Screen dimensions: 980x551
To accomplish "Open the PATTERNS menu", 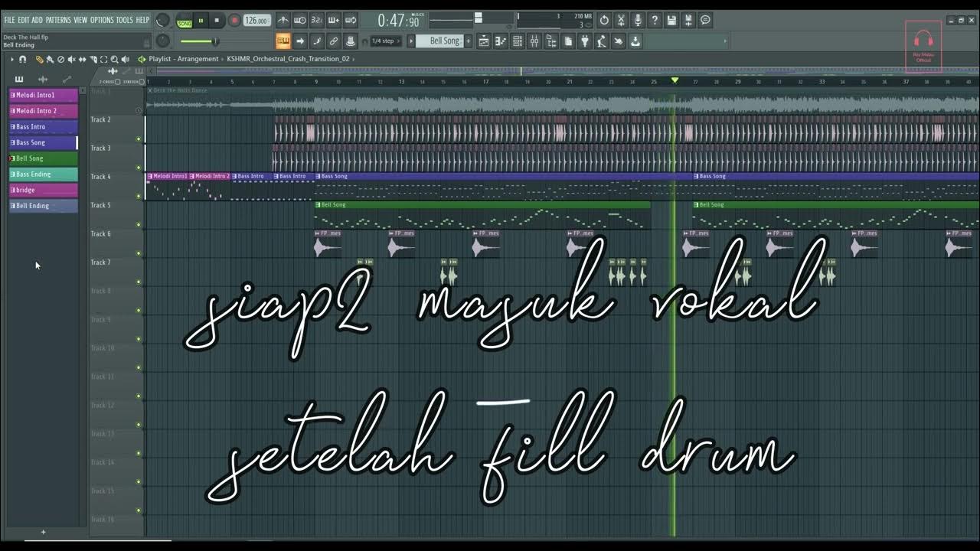I will coord(58,20).
